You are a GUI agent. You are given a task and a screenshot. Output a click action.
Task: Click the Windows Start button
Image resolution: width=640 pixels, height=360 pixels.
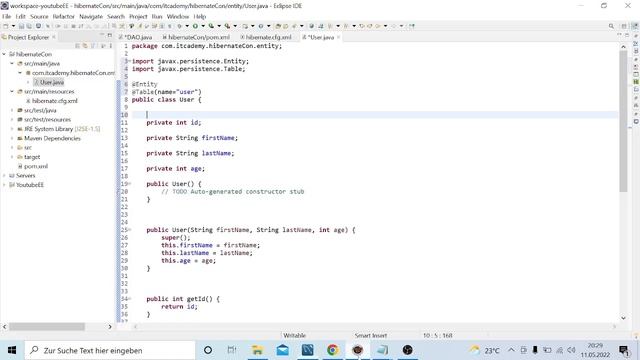(x=12, y=350)
